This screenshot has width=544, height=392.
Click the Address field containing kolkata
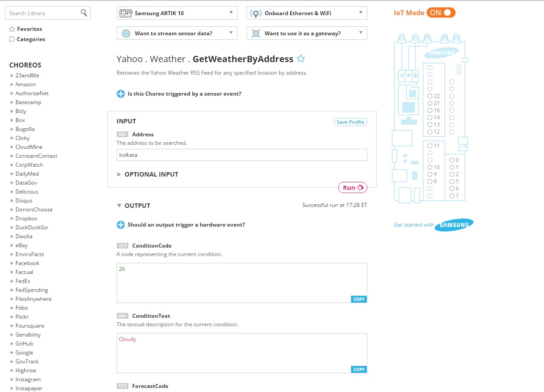point(242,155)
